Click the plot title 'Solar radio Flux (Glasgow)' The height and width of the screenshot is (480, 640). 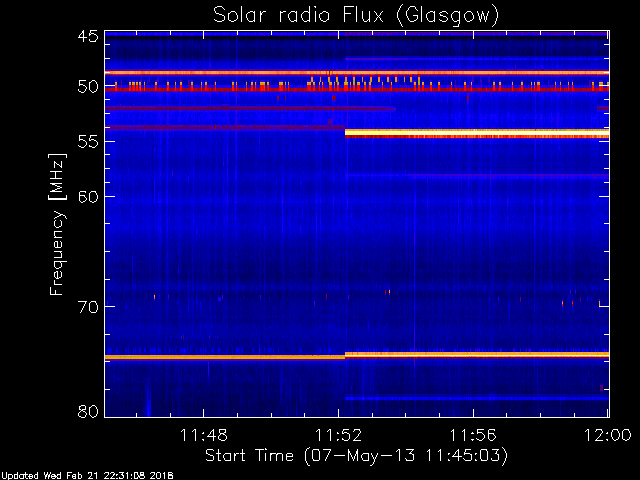point(356,16)
